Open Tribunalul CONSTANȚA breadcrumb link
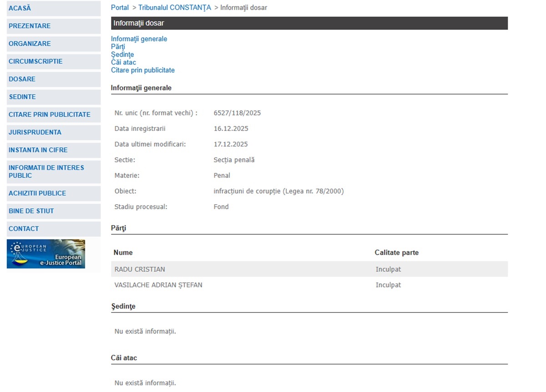Image resolution: width=546 pixels, height=392 pixels. [x=175, y=8]
